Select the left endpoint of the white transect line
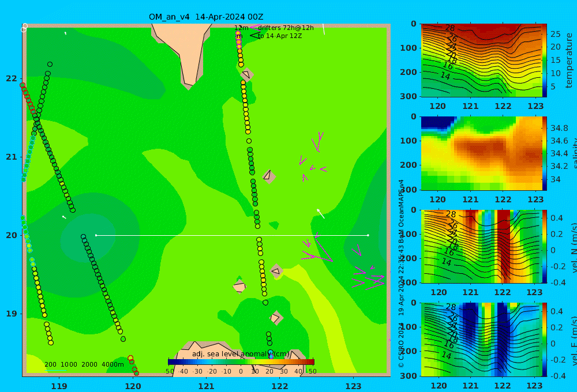 [x=96, y=235]
